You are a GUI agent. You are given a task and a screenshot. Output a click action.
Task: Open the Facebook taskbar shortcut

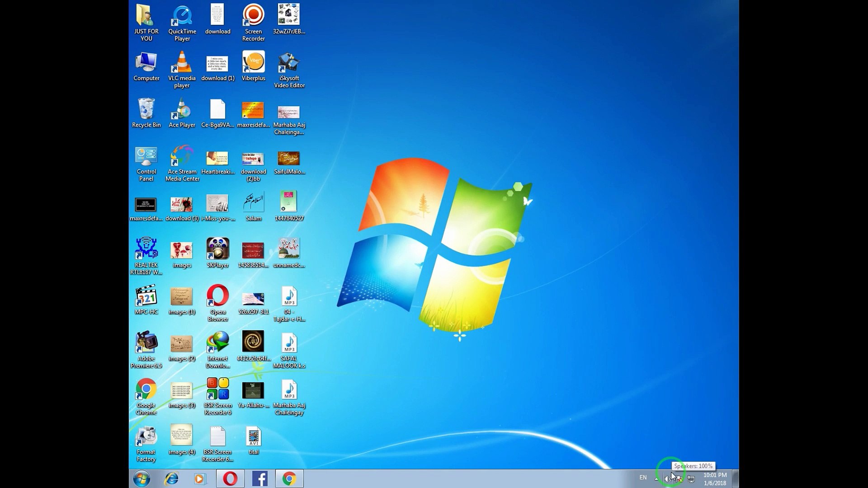coord(260,479)
